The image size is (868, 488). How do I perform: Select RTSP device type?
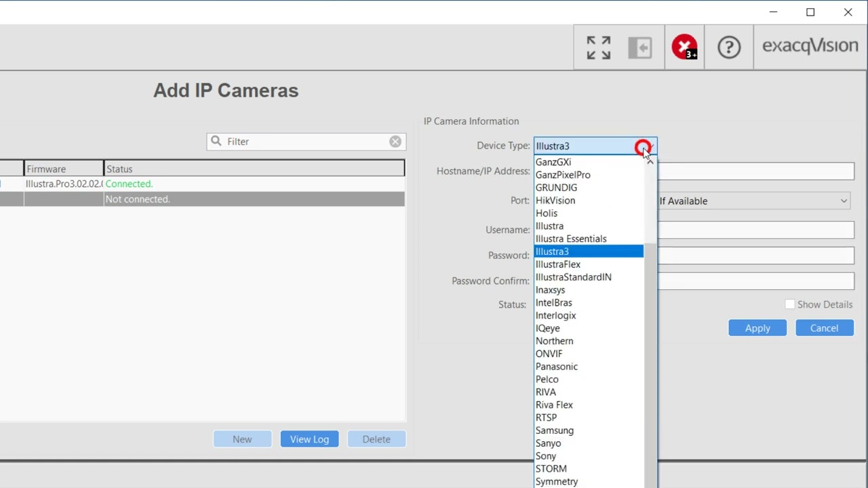(x=589, y=418)
